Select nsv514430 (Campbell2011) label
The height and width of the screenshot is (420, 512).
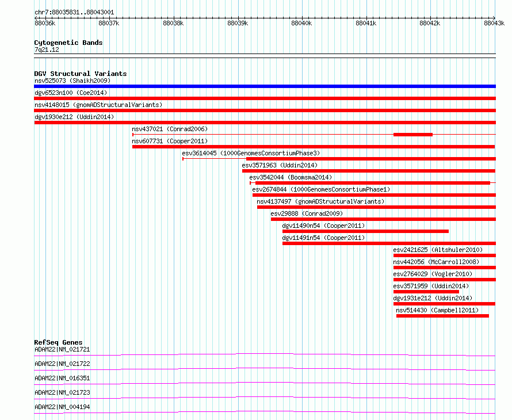coord(437,310)
